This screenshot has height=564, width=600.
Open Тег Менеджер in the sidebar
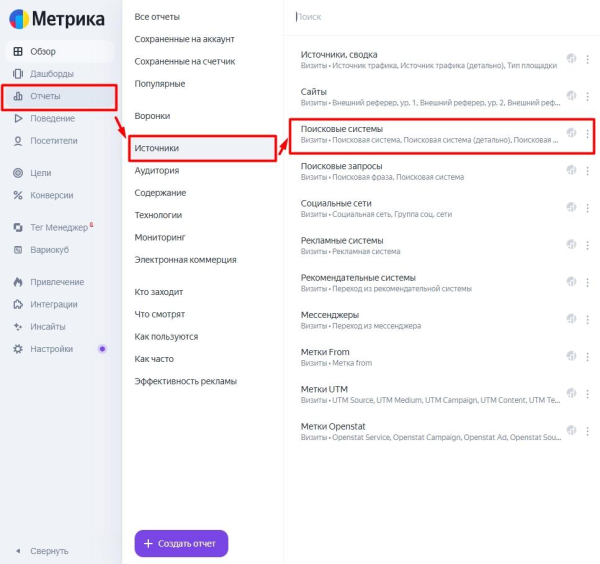click(60, 227)
